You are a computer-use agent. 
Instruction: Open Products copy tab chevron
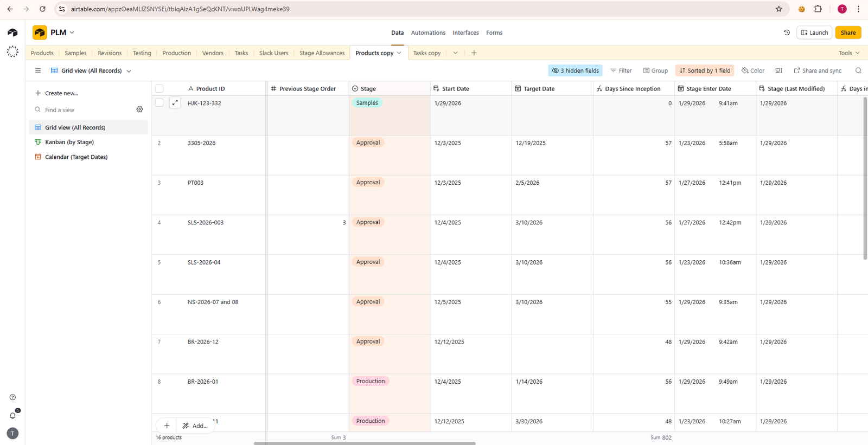pos(399,53)
